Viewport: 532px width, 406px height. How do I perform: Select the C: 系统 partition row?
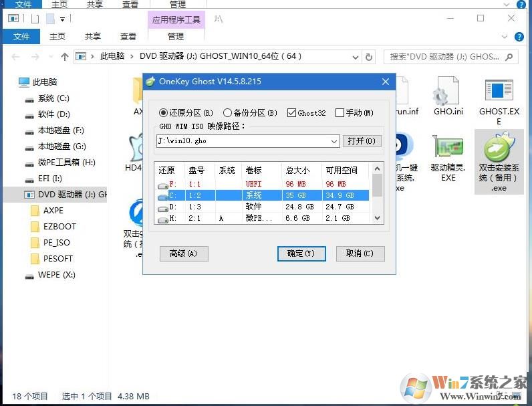[x=263, y=195]
